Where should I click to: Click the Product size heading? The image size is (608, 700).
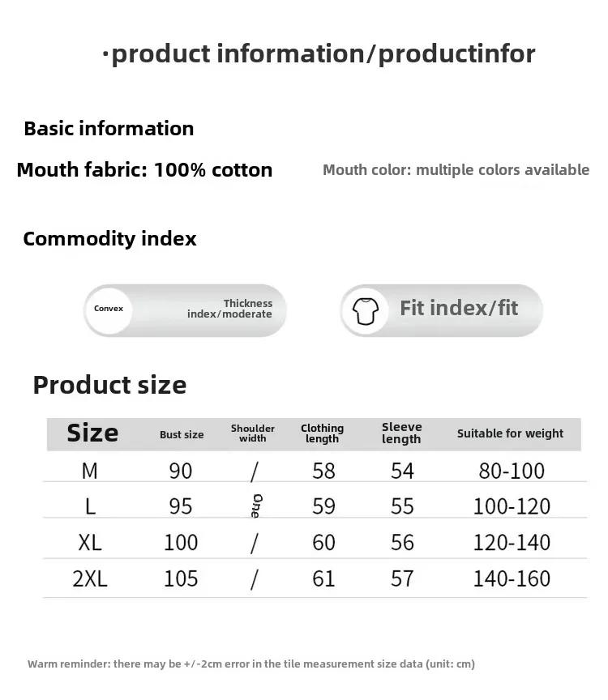coord(109,385)
